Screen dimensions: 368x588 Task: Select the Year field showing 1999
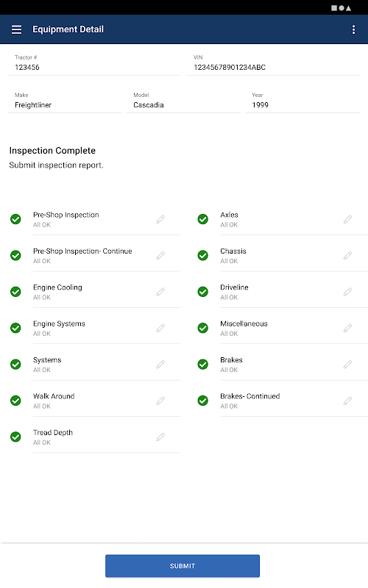(302, 101)
